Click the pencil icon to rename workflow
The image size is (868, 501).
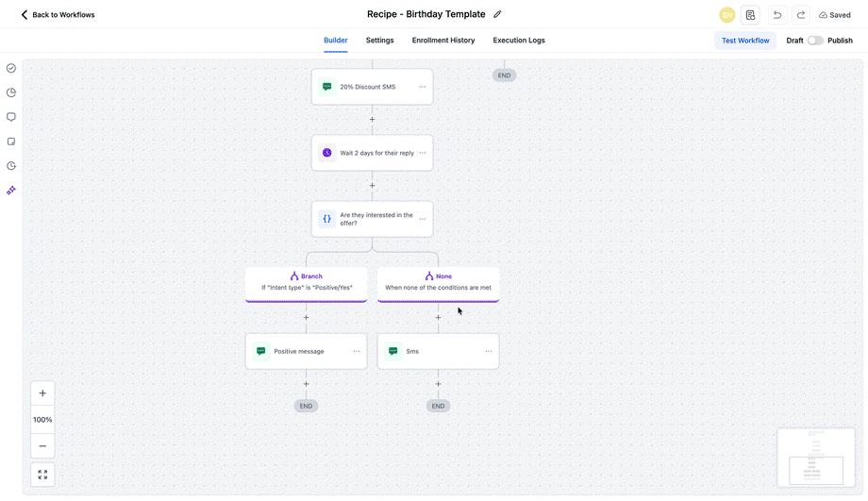[497, 14]
